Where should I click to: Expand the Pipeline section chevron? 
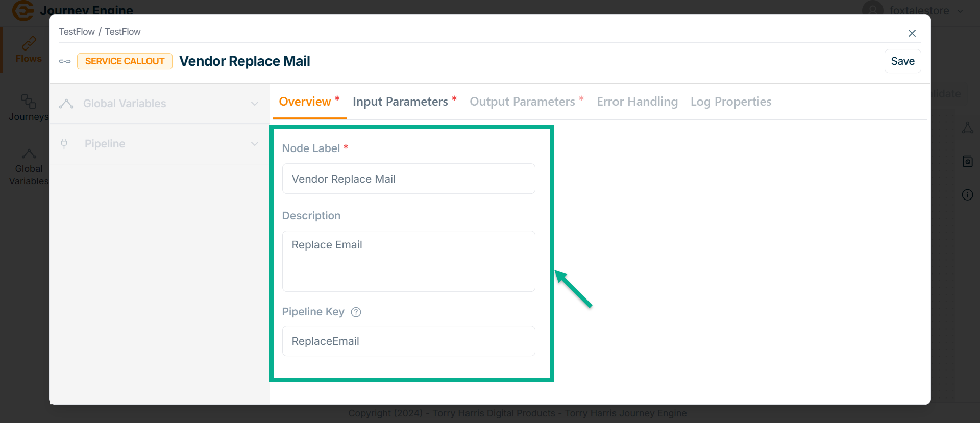[x=255, y=144]
